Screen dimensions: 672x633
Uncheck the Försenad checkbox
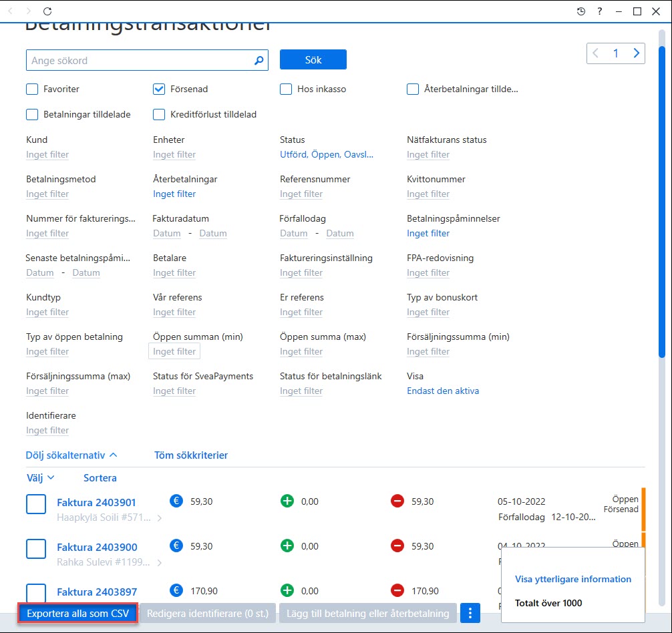(x=159, y=89)
